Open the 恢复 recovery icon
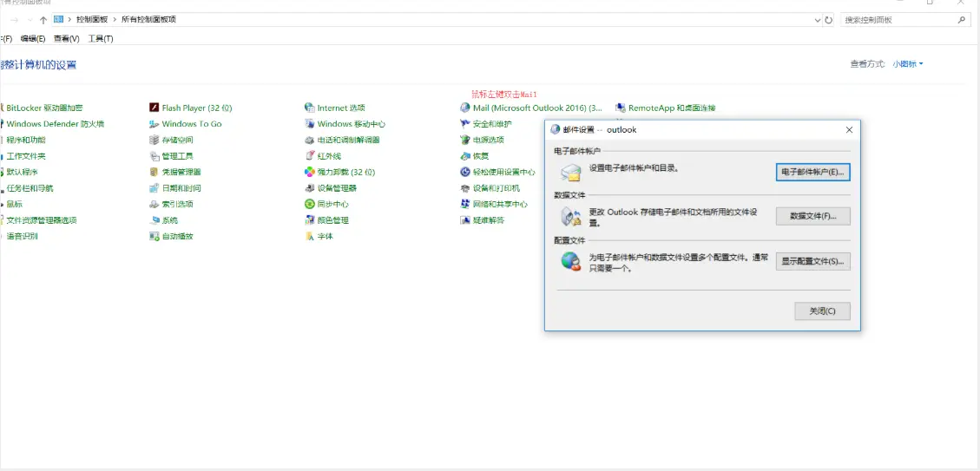 [465, 156]
